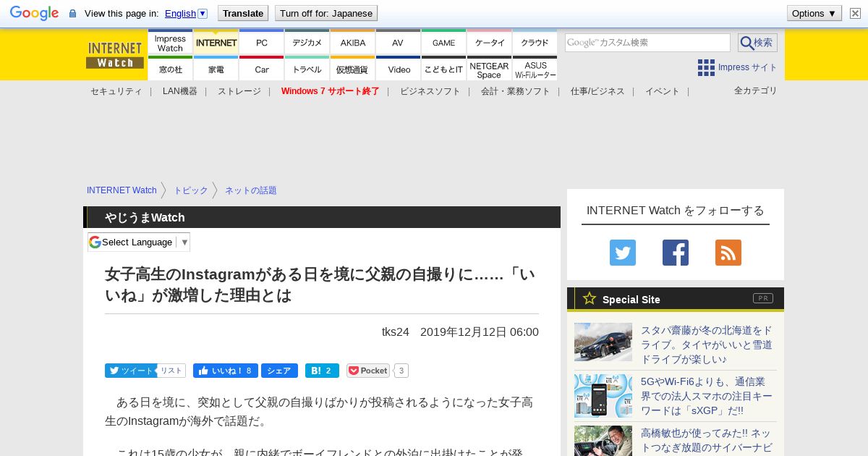Open the ASUS Wi-Fiルーター tab

pyautogui.click(x=535, y=69)
